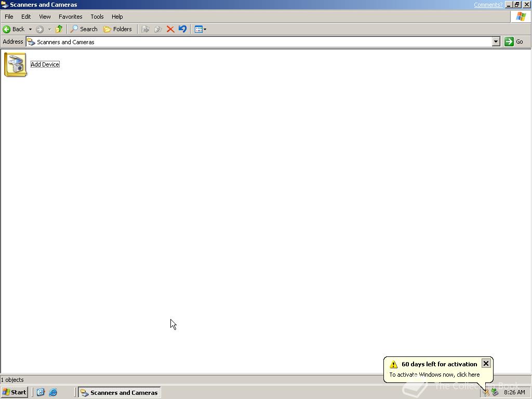The image size is (532, 399).
Task: Click the '1 objects' status bar text
Action: pyautogui.click(x=12, y=380)
